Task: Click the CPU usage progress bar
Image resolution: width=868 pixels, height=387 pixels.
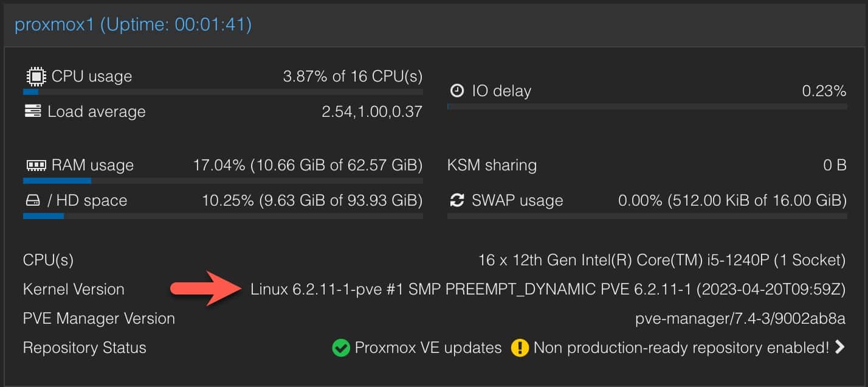Action: (222, 92)
